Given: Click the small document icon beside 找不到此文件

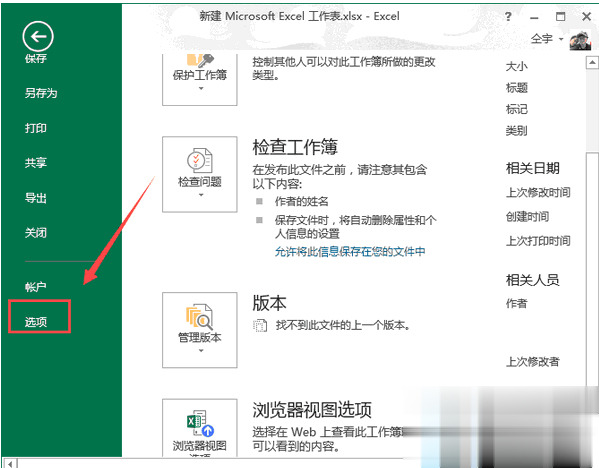Looking at the screenshot, I should pos(260,325).
